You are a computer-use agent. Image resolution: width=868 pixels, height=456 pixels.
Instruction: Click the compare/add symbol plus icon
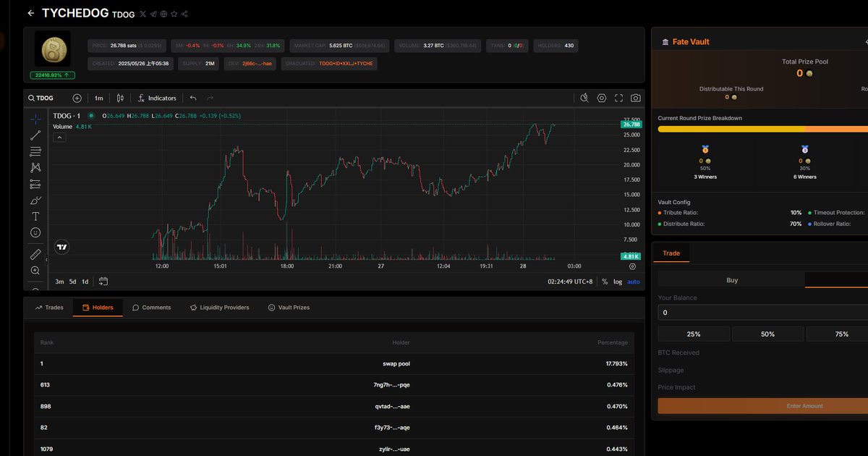pyautogui.click(x=77, y=98)
